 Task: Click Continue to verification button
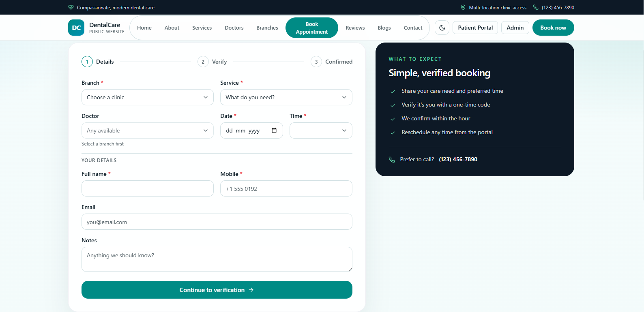[217, 290]
